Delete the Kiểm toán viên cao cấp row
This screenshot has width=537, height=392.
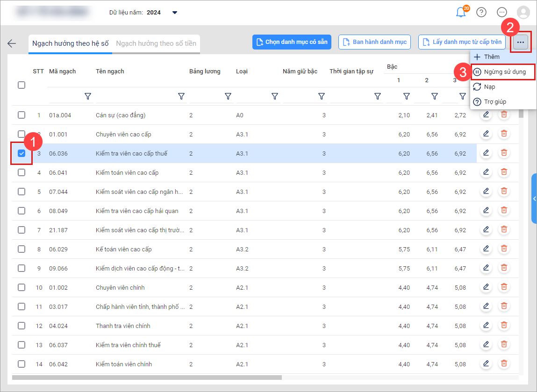click(504, 172)
